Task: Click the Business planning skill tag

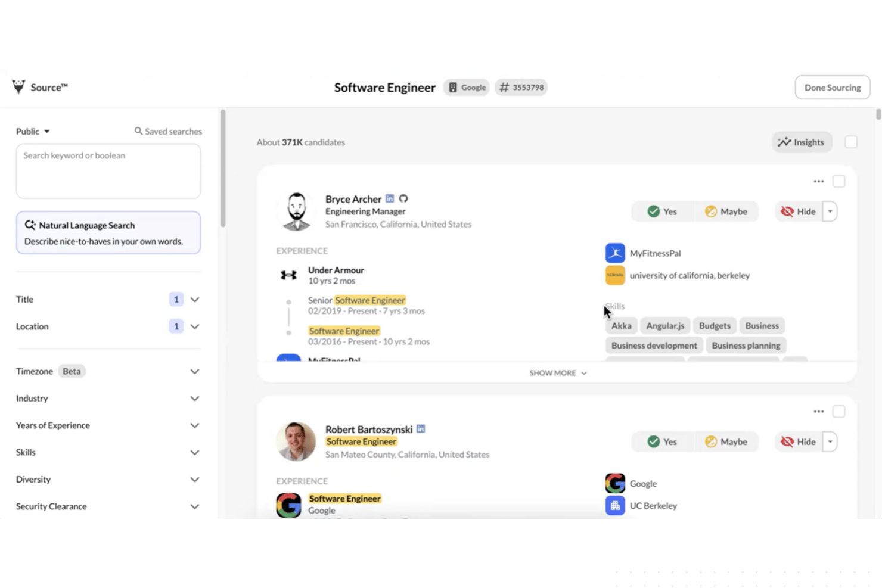Action: point(746,346)
